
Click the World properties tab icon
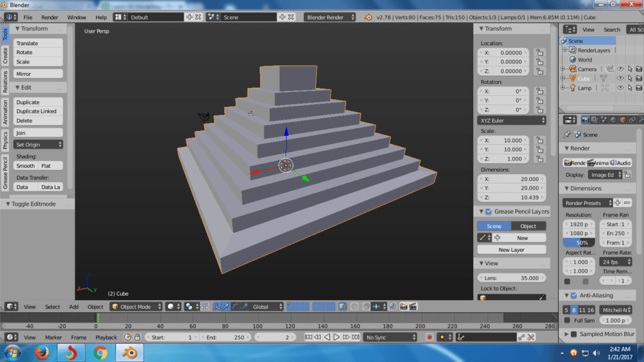613,120
